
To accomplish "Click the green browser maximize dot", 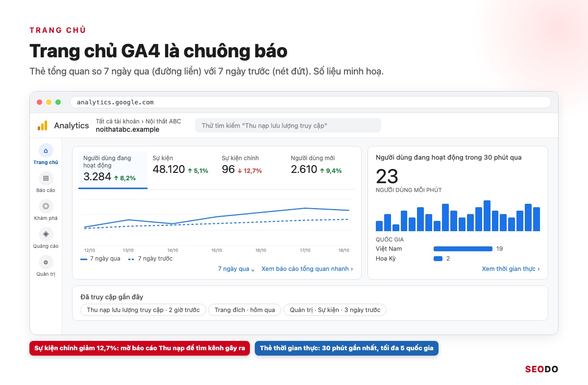I will pos(58,102).
